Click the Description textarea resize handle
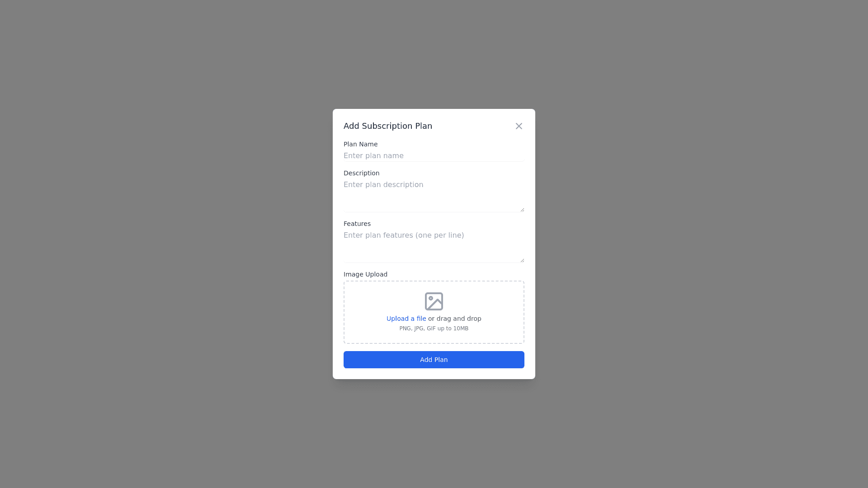 pyautogui.click(x=522, y=210)
